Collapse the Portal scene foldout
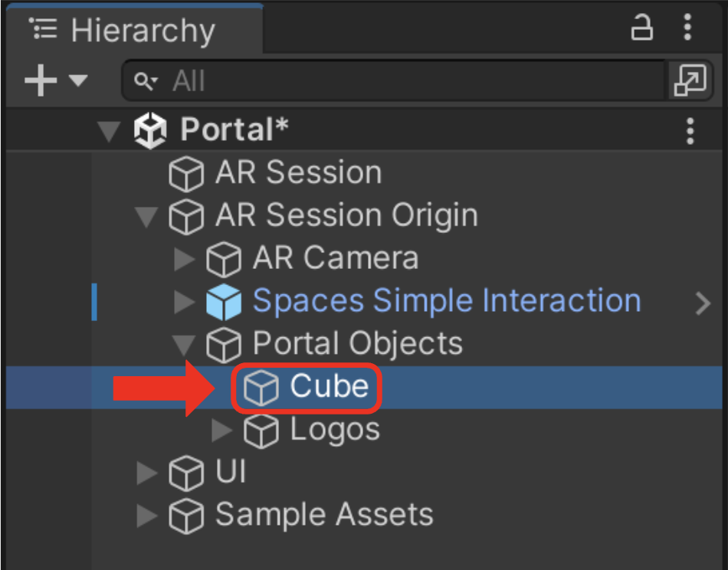Screen dimensions: 728x570 (109, 130)
